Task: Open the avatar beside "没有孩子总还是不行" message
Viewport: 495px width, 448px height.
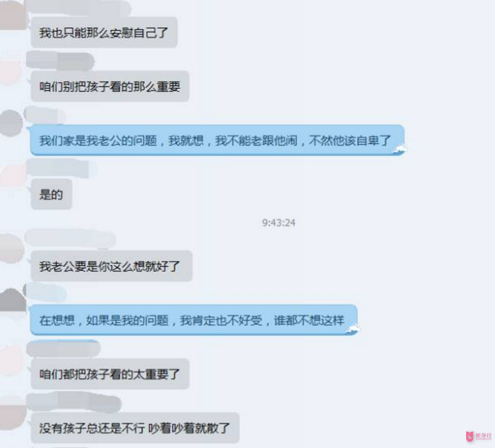Action: [x=13, y=414]
